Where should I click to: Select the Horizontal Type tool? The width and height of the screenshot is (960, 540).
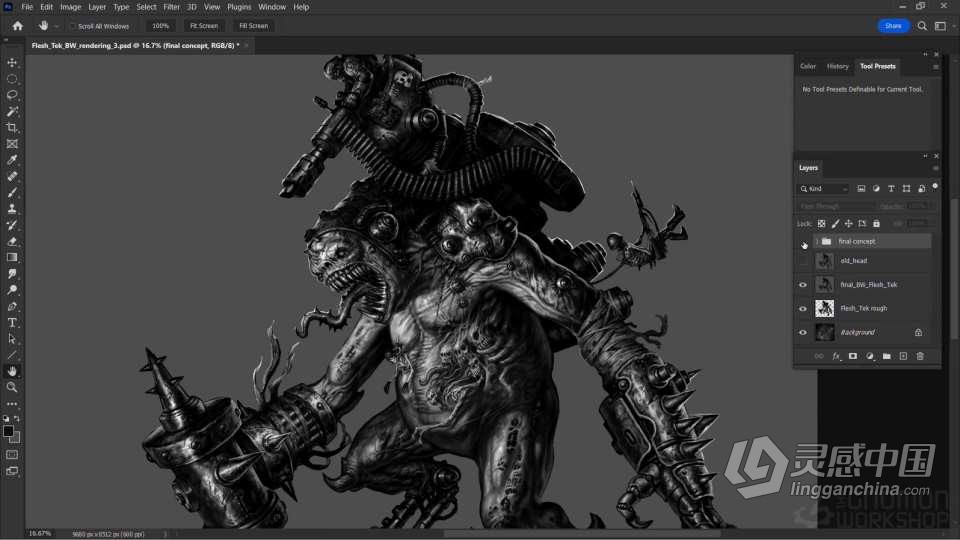[12, 322]
